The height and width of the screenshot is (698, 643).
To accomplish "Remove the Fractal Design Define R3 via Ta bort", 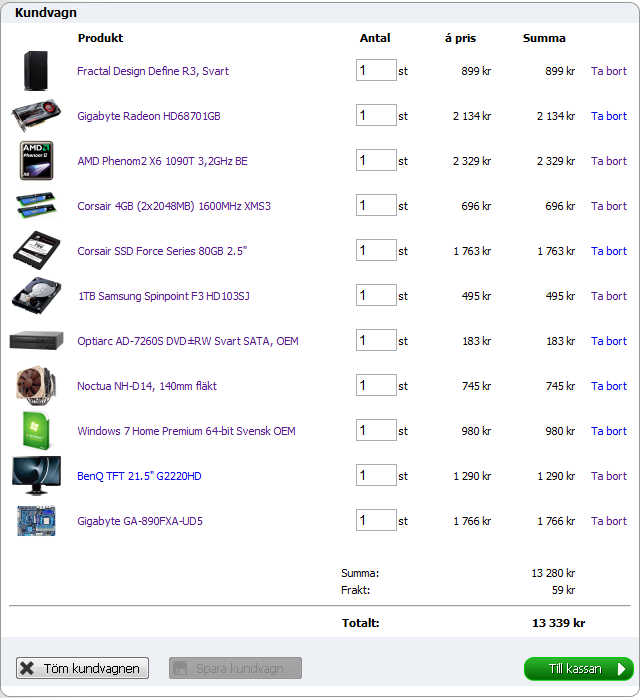I will (x=609, y=71).
